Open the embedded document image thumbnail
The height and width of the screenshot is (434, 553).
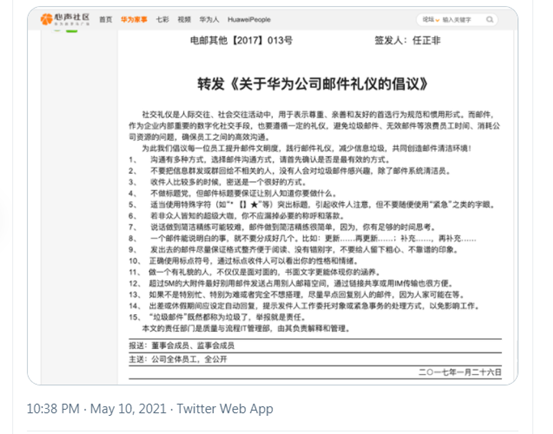click(273, 196)
